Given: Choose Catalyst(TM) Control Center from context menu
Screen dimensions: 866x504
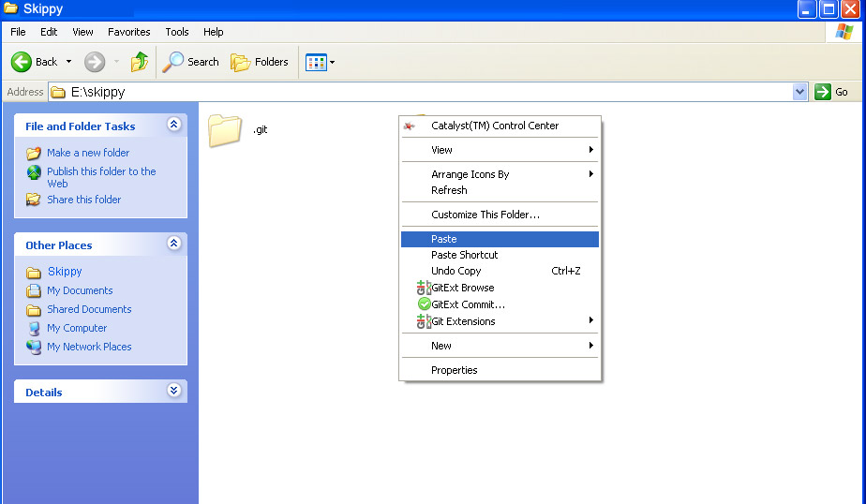Looking at the screenshot, I should (x=500, y=126).
